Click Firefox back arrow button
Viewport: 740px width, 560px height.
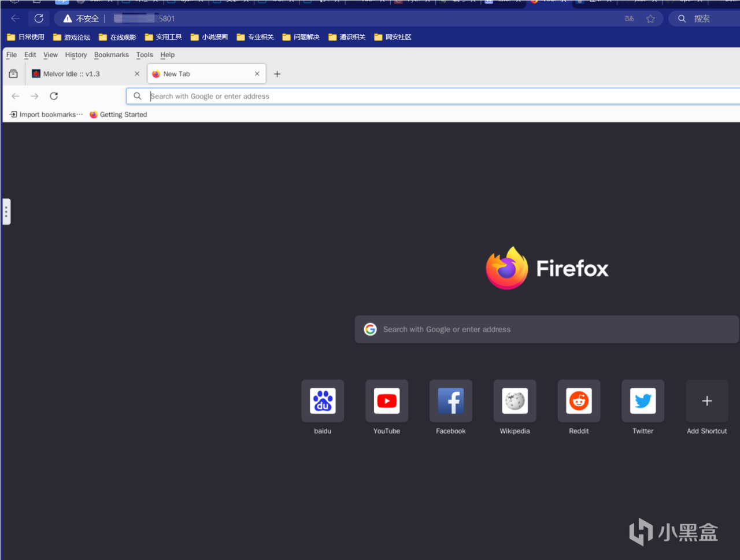[x=16, y=96]
